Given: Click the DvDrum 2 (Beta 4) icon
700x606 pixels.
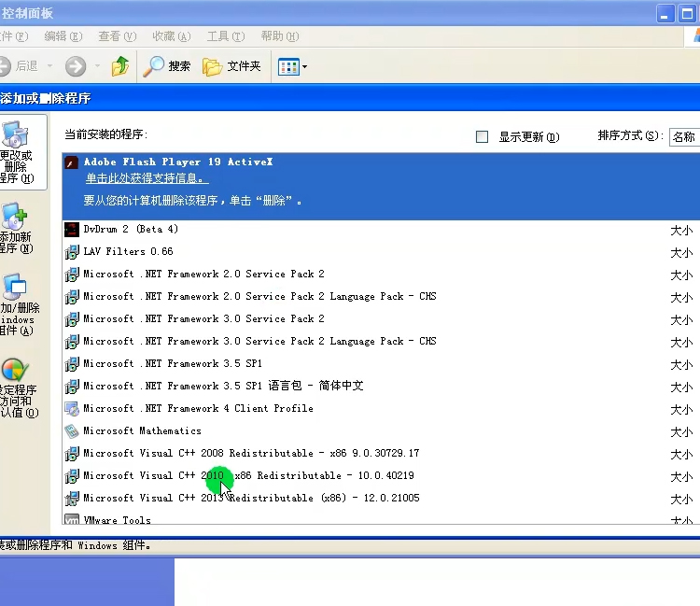Looking at the screenshot, I should point(72,230).
